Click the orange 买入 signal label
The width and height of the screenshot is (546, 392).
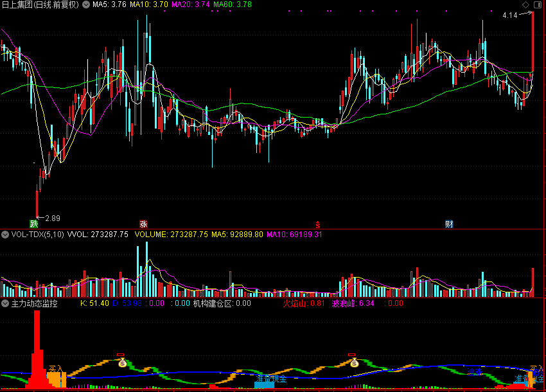click(56, 370)
